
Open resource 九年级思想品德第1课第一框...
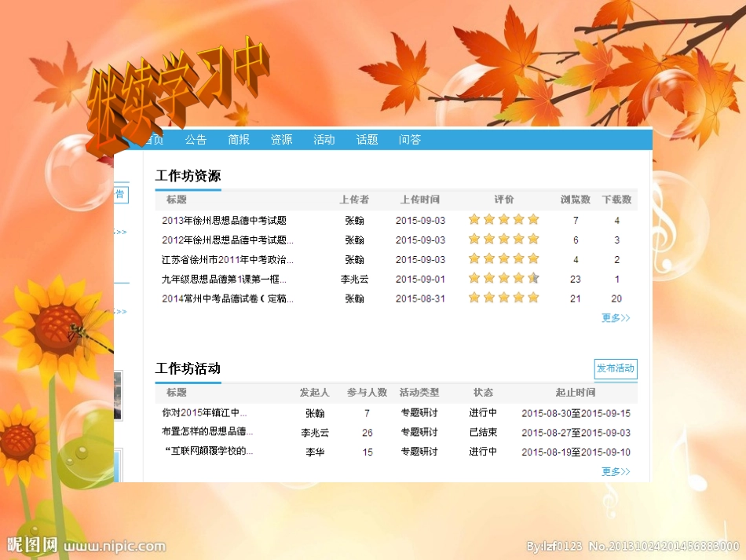[x=224, y=280]
